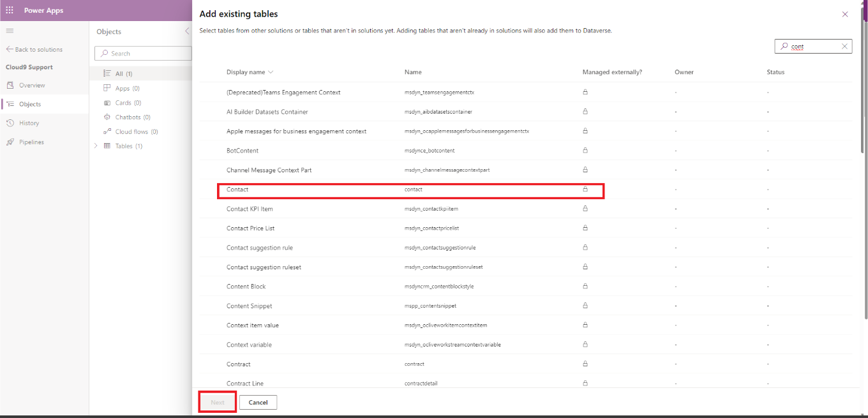Clear the table search text

(844, 47)
